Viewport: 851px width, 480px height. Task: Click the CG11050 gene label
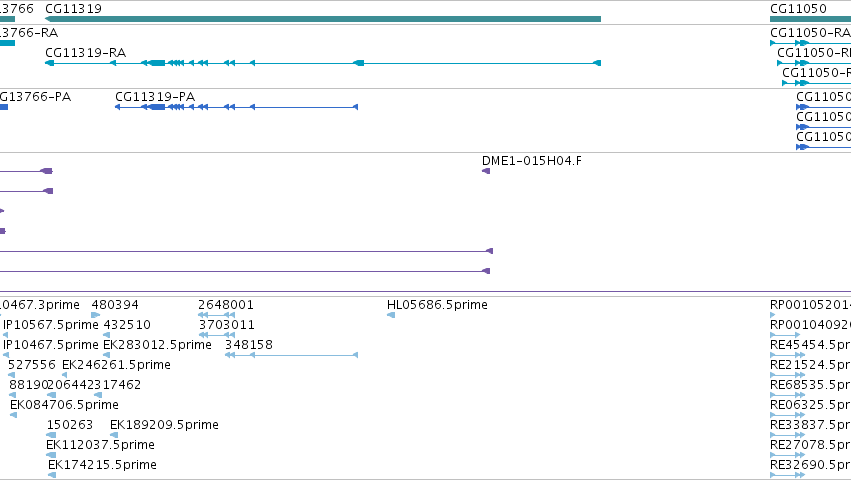tap(798, 9)
